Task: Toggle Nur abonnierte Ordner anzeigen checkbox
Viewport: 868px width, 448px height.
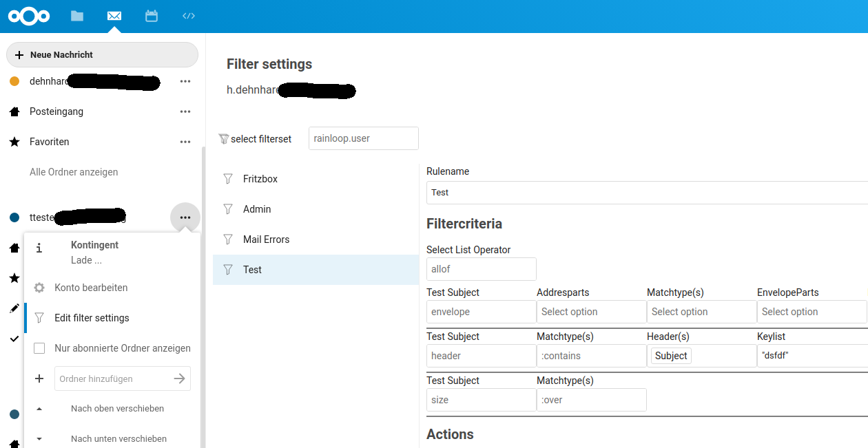Action: coord(39,348)
